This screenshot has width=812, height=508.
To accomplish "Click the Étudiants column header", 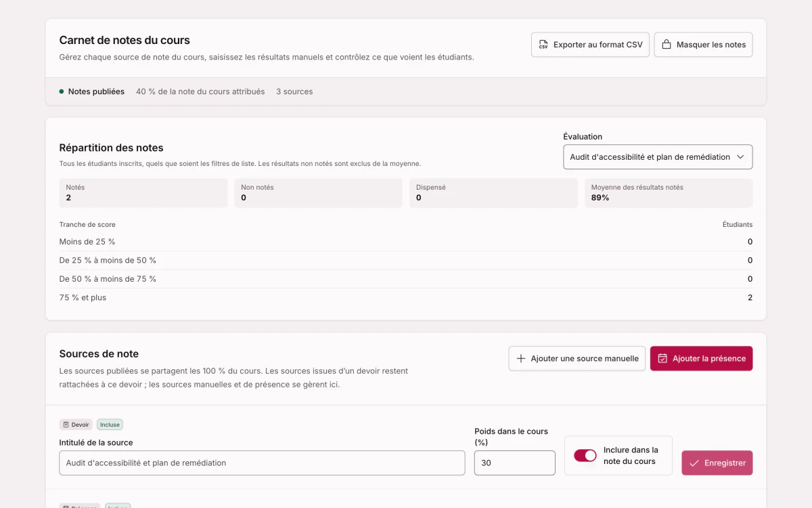I will pos(738,224).
